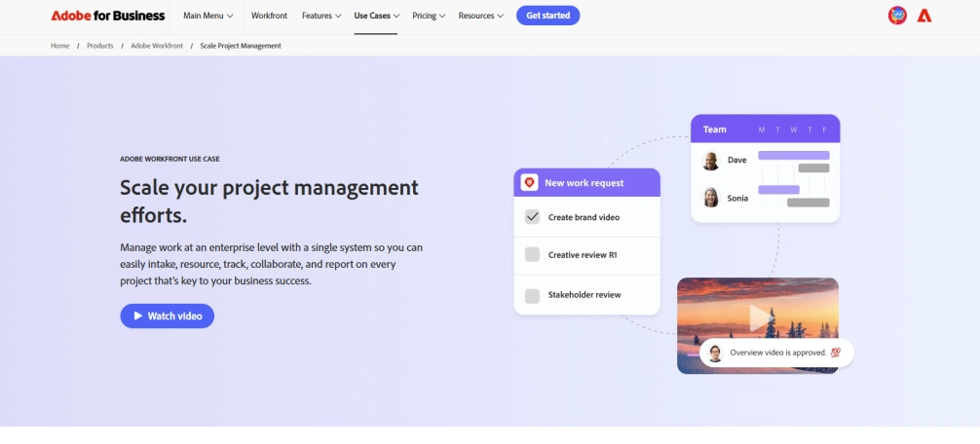The height and width of the screenshot is (444, 980).
Task: Click Sonia's name in Team card
Action: tap(737, 198)
